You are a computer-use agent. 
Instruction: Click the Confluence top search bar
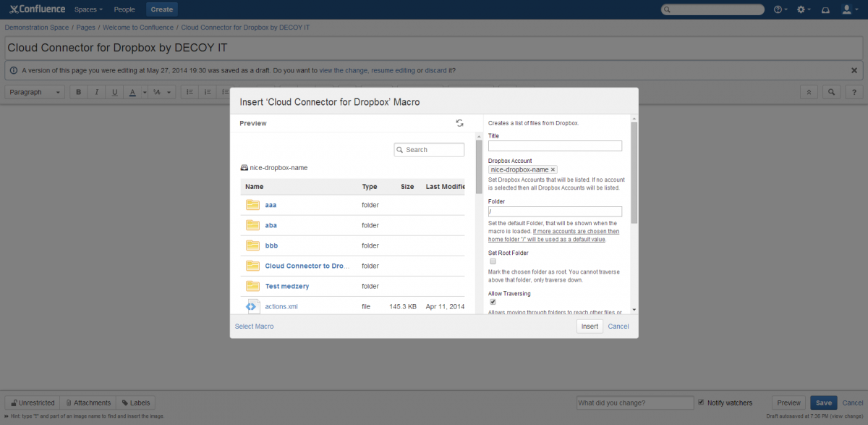(x=712, y=9)
